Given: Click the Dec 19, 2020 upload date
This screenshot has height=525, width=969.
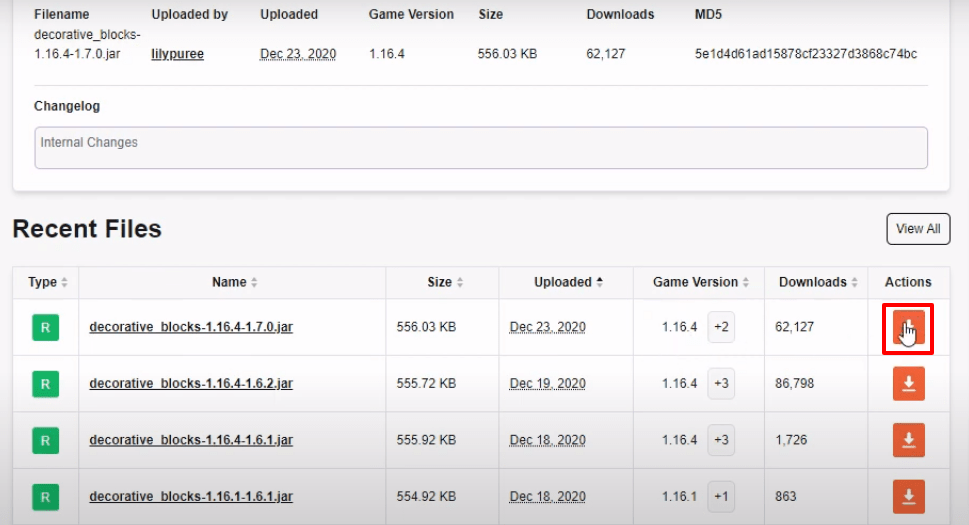Looking at the screenshot, I should 548,384.
